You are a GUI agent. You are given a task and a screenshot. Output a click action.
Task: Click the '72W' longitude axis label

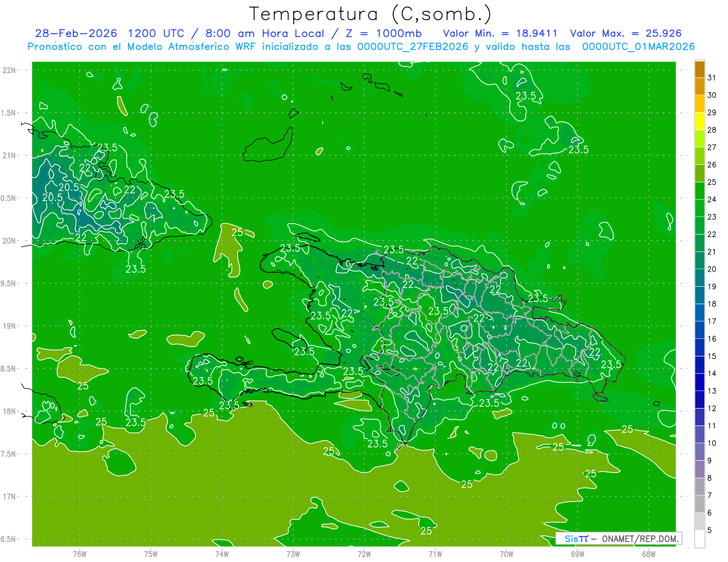pyautogui.click(x=364, y=554)
